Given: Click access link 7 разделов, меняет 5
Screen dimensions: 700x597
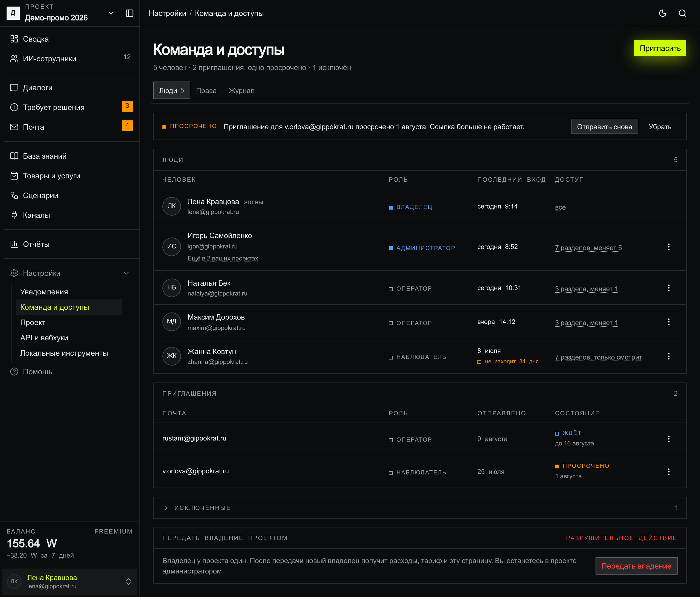Looking at the screenshot, I should pyautogui.click(x=588, y=248).
